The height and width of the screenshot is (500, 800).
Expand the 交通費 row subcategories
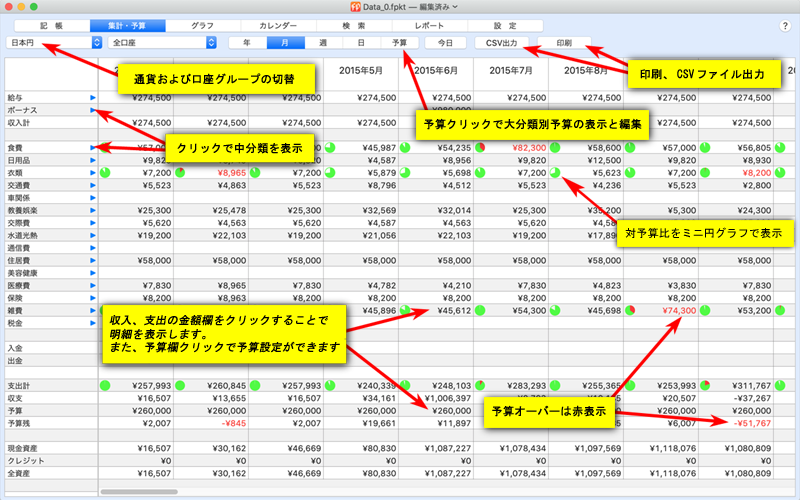(x=93, y=185)
